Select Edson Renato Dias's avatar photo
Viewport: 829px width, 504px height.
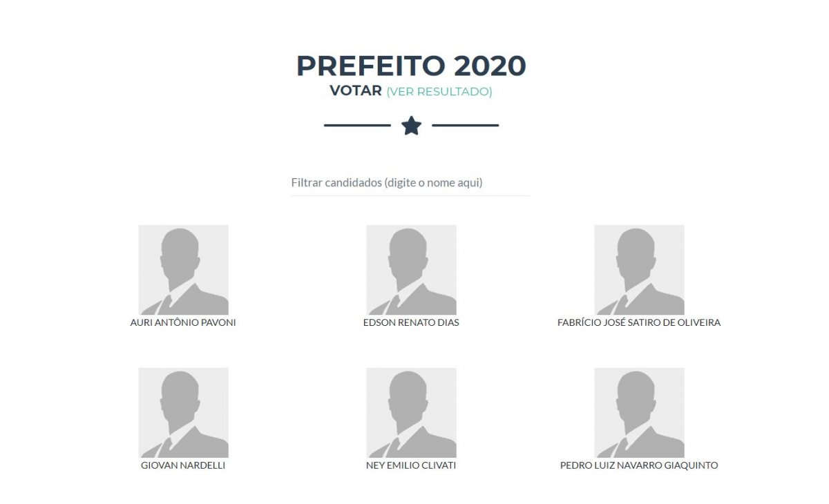(x=411, y=270)
